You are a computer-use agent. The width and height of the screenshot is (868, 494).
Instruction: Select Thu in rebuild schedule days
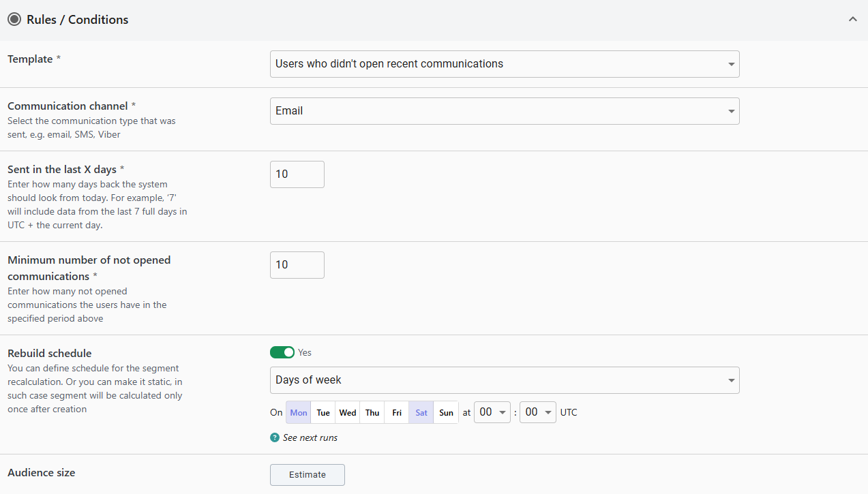(372, 413)
